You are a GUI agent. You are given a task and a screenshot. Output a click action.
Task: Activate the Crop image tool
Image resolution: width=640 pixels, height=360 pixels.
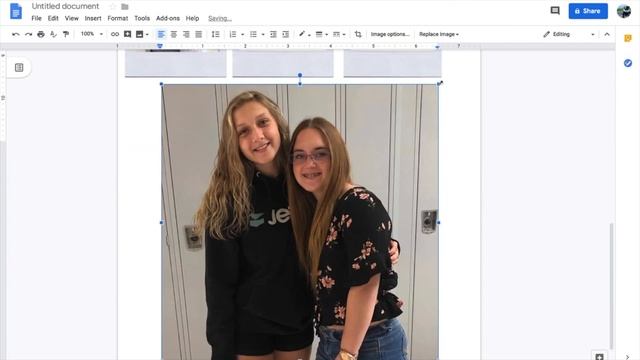point(358,34)
